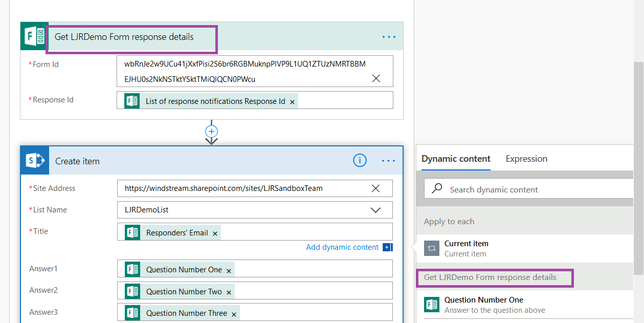Switch to the Expression tab
The width and height of the screenshot is (644, 323).
pyautogui.click(x=526, y=159)
